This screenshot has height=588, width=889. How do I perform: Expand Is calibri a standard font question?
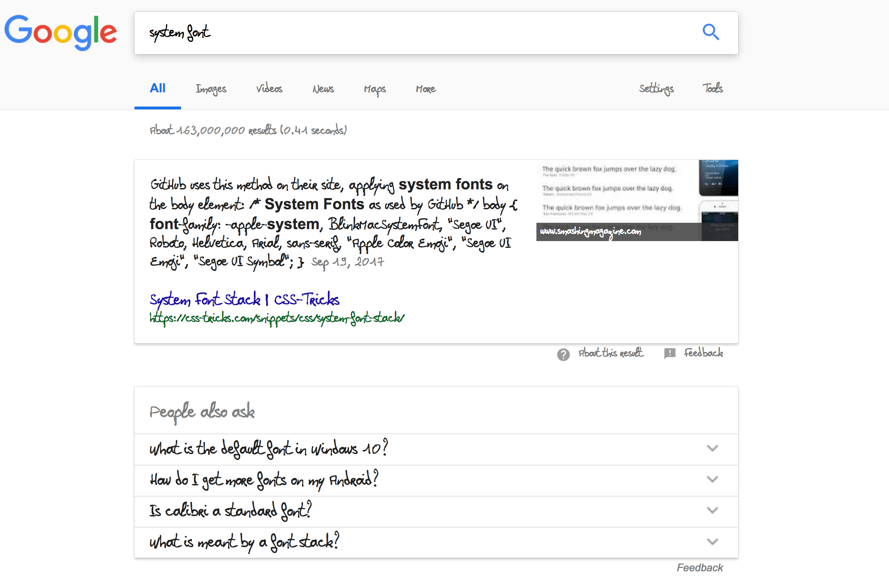(x=436, y=511)
